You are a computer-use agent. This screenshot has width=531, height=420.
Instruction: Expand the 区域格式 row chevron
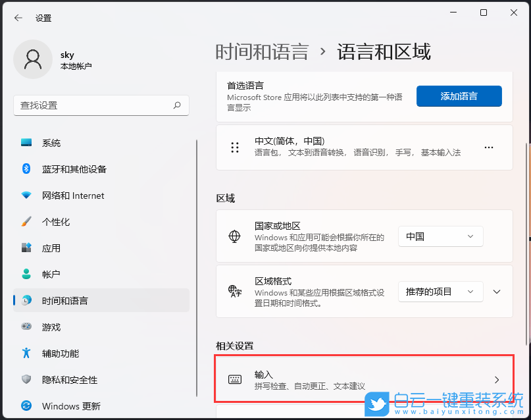496,292
